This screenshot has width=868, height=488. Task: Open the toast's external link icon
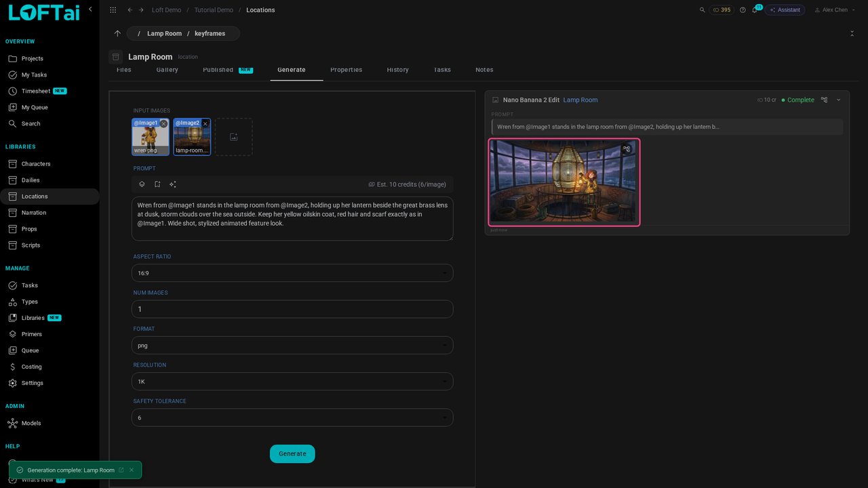point(121,470)
